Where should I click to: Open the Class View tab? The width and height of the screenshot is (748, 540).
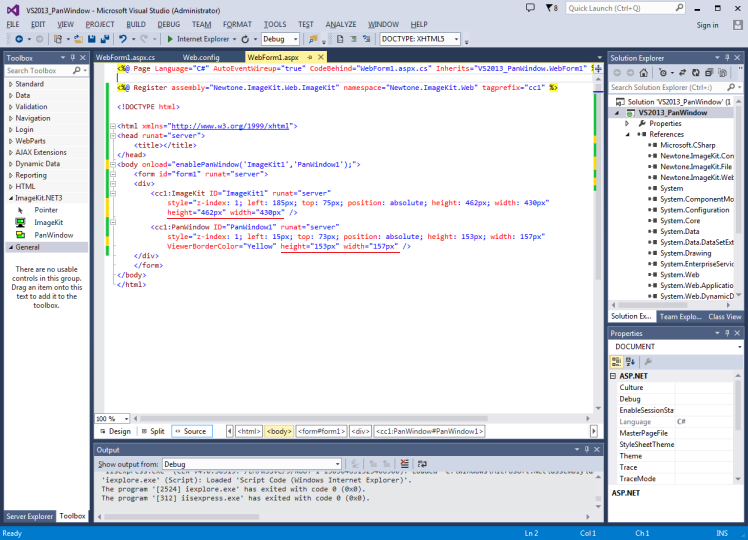[725, 316]
